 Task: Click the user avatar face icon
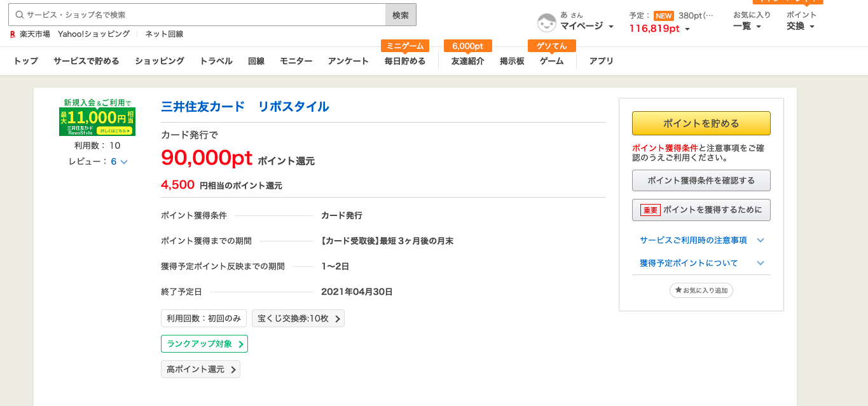547,22
